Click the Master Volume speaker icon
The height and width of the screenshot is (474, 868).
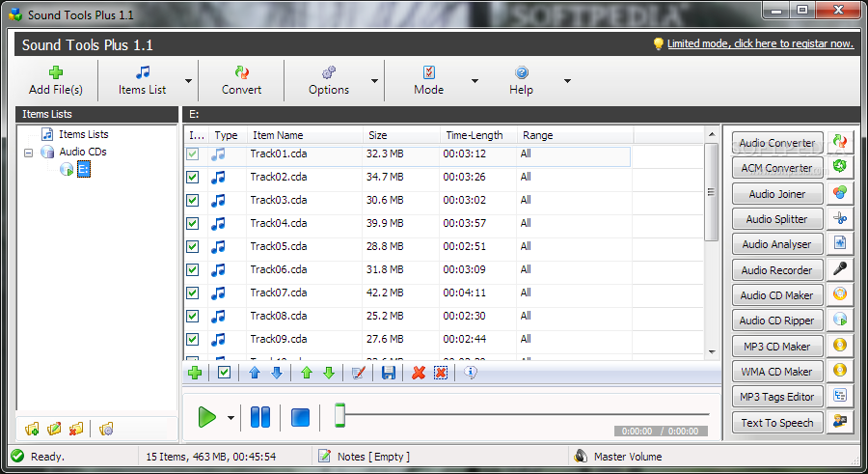pyautogui.click(x=581, y=456)
